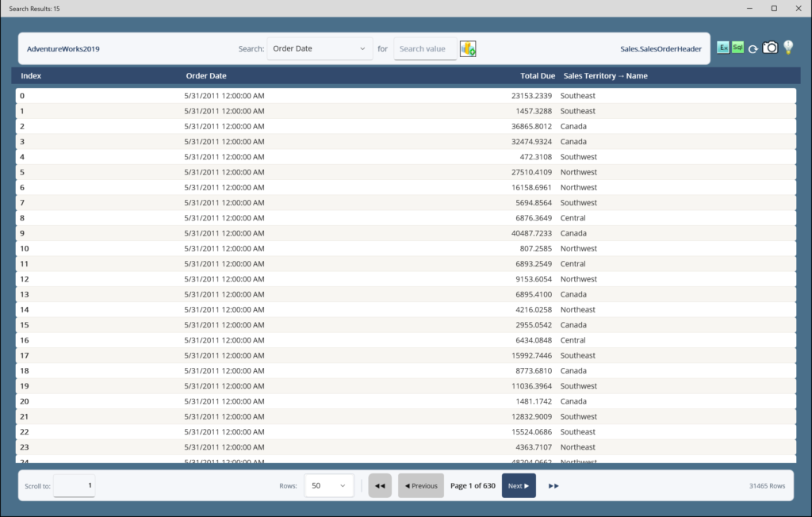Click the Order Date cell in index 20 row

(x=224, y=401)
